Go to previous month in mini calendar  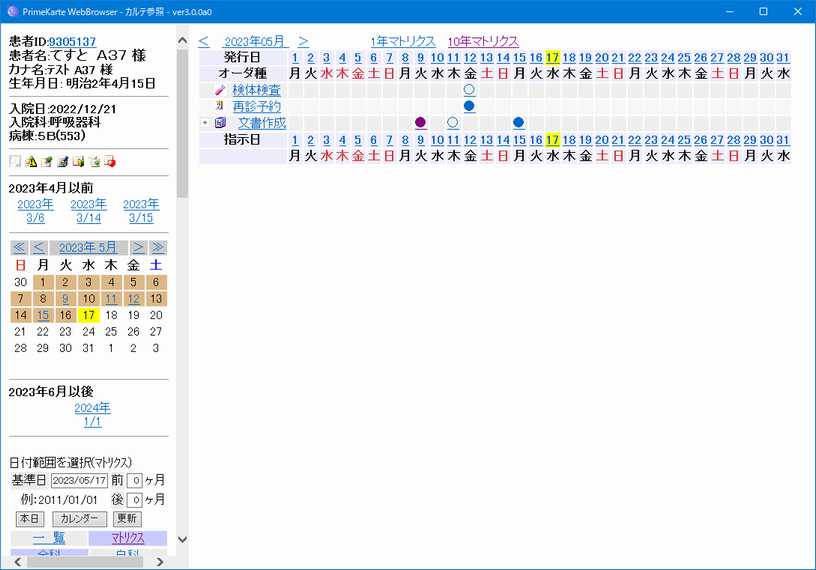pos(39,247)
